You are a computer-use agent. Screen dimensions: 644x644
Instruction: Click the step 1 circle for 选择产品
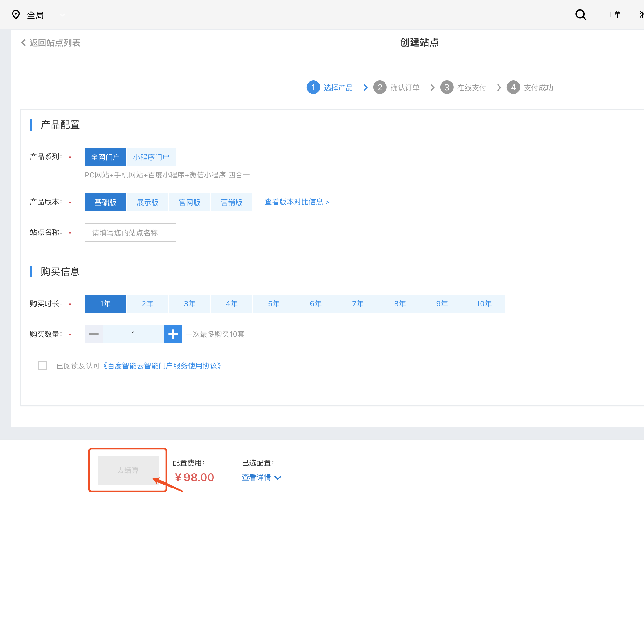[313, 87]
